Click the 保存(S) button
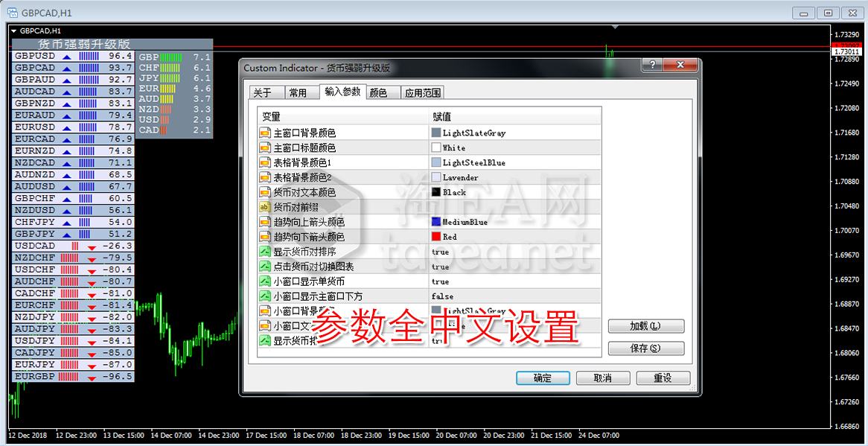The height and width of the screenshot is (446, 868). click(x=646, y=348)
